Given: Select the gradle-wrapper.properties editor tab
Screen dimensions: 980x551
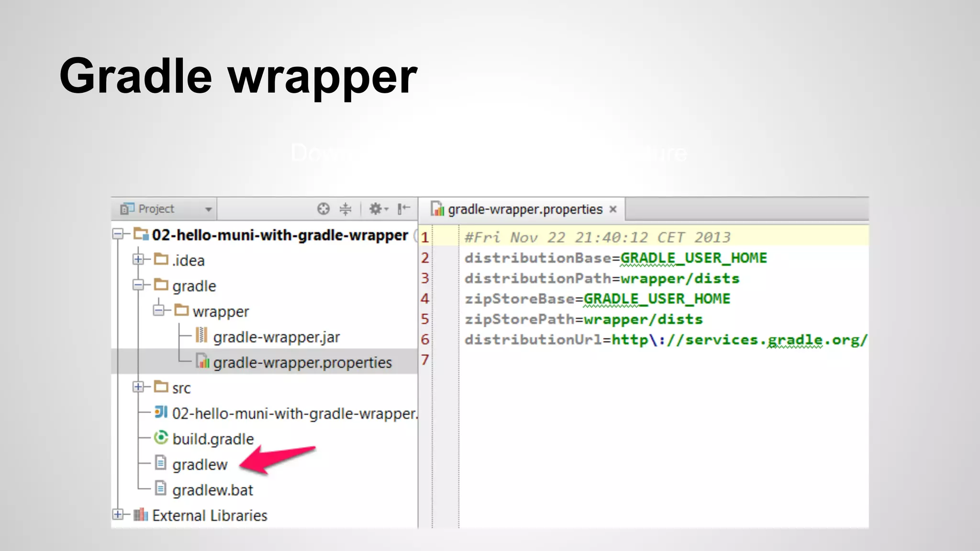Looking at the screenshot, I should [x=522, y=209].
